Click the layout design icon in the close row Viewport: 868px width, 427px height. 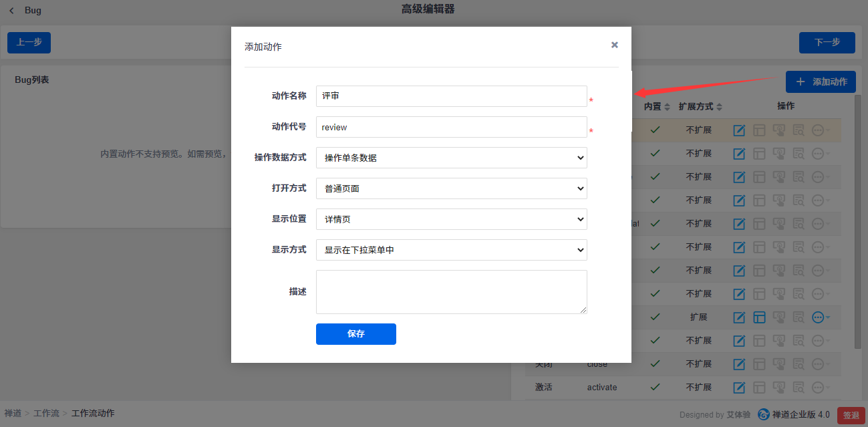click(x=759, y=364)
